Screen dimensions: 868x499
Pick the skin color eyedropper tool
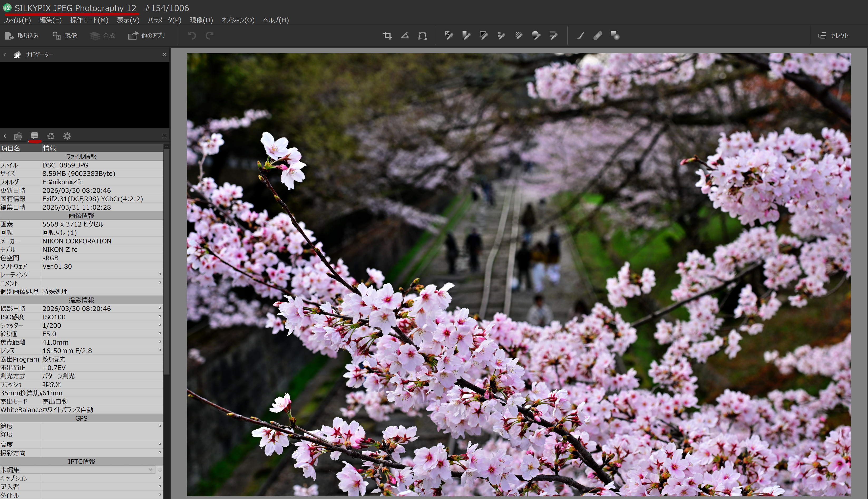501,36
